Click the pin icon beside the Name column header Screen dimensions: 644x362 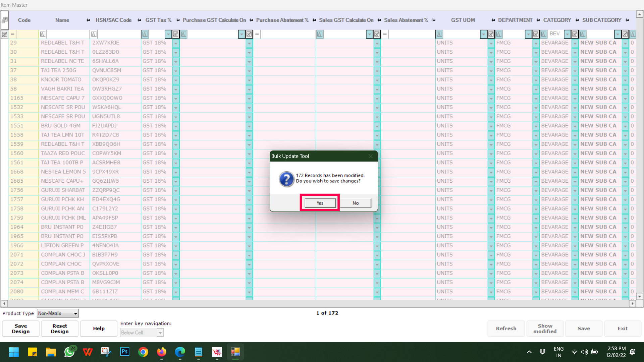(x=88, y=20)
